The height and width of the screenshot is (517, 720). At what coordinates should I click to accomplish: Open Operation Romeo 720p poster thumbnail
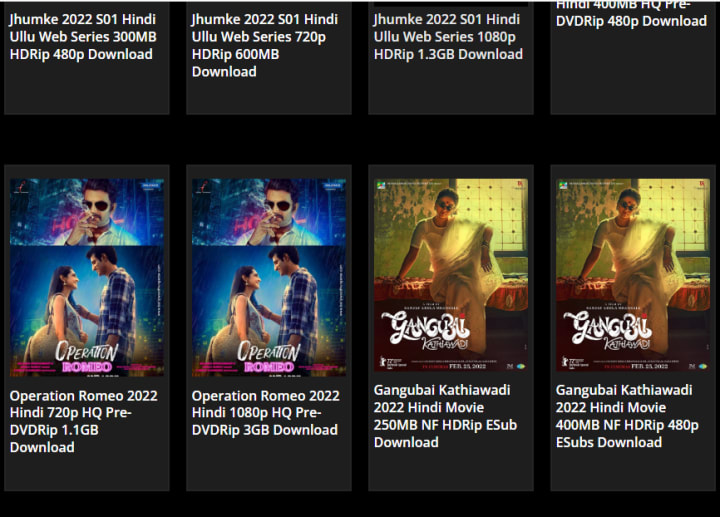point(87,277)
